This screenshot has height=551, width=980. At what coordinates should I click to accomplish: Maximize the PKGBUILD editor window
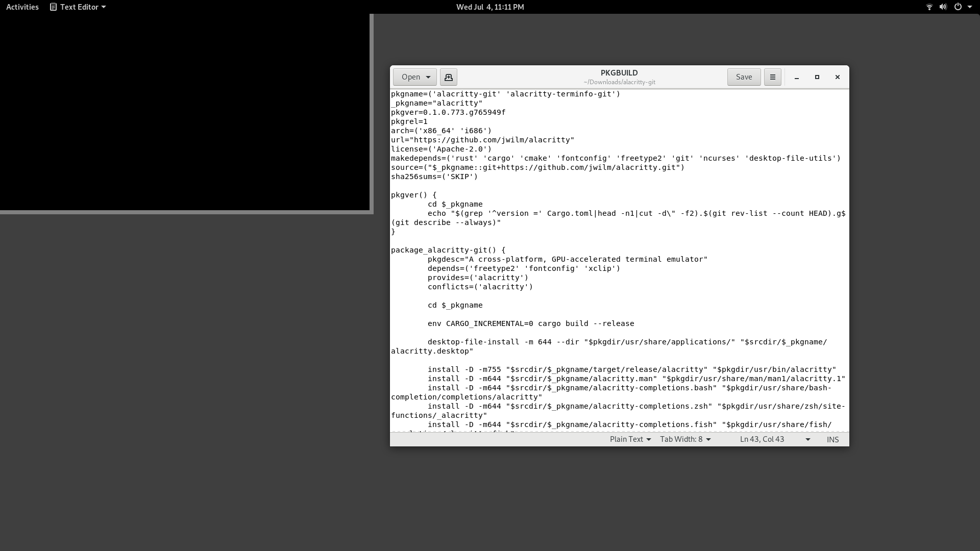click(817, 77)
